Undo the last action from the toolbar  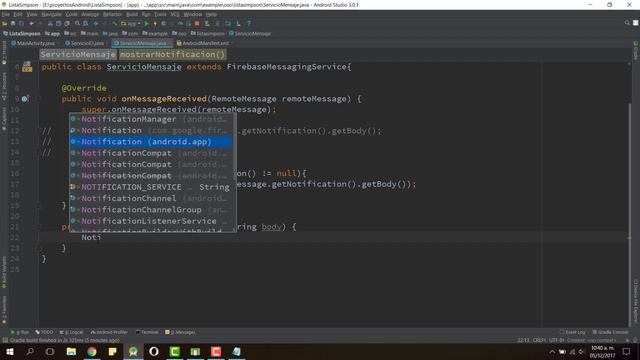(x=31, y=24)
